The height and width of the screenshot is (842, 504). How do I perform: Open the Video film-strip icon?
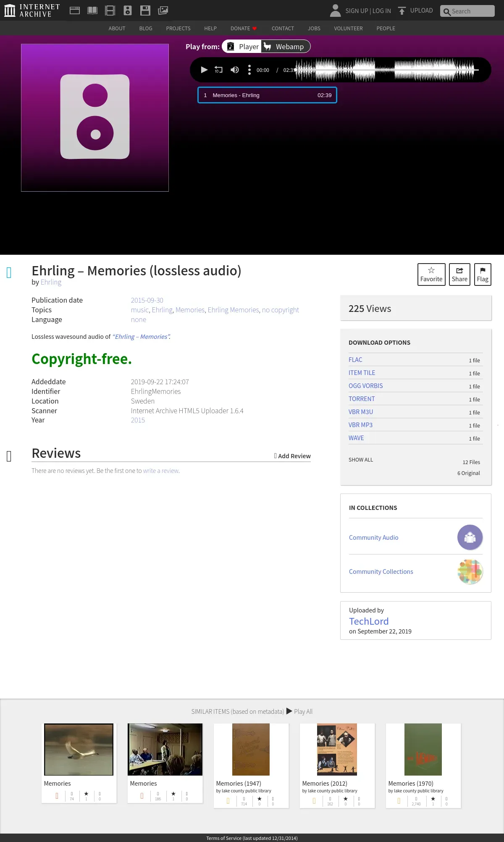click(x=110, y=11)
